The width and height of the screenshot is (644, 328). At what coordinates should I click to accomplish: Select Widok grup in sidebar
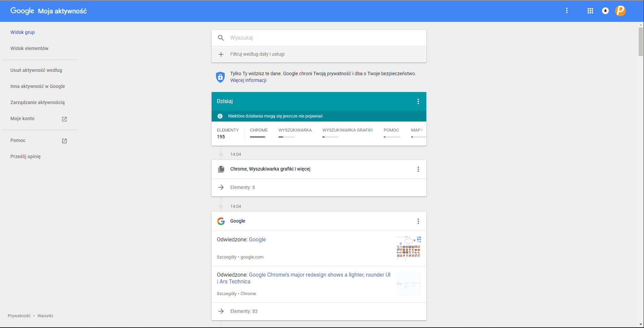coord(22,32)
